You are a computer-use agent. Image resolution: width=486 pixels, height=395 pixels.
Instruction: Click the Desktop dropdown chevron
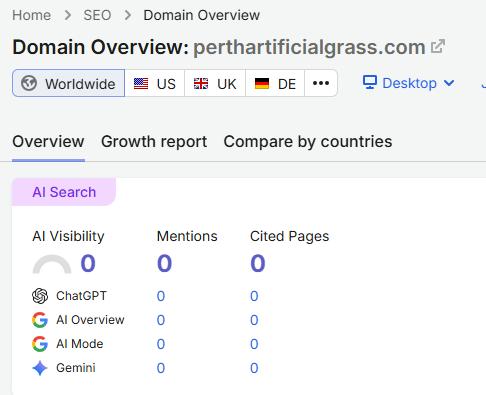[x=449, y=83]
